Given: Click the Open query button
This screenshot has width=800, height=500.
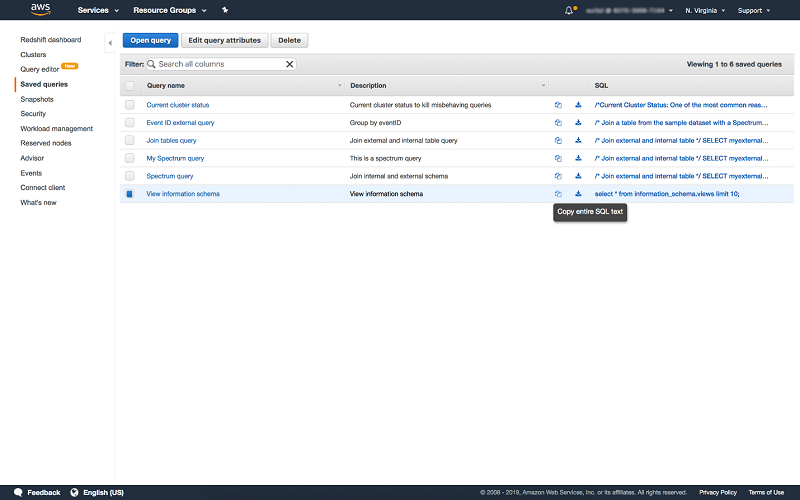Looking at the screenshot, I should (x=151, y=40).
